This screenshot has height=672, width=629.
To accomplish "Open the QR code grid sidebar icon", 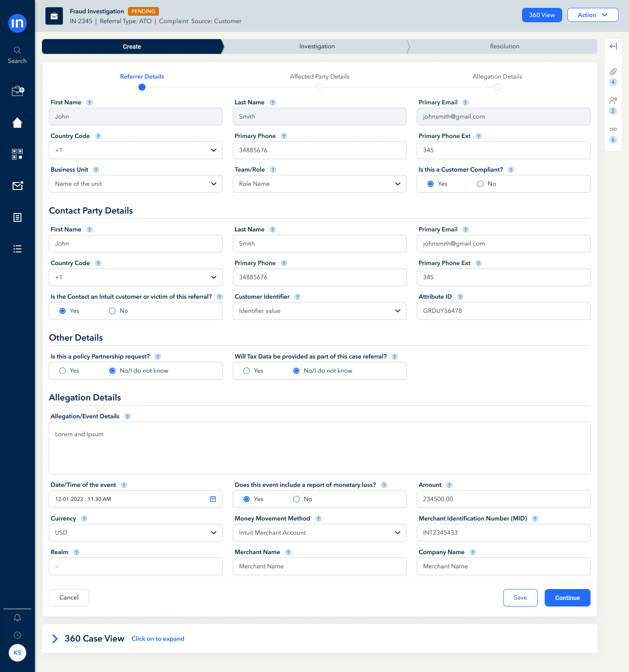I will [17, 154].
